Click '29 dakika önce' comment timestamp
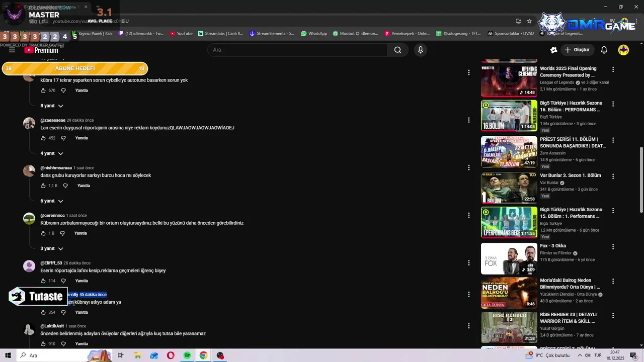The height and width of the screenshot is (362, 644). (x=80, y=120)
